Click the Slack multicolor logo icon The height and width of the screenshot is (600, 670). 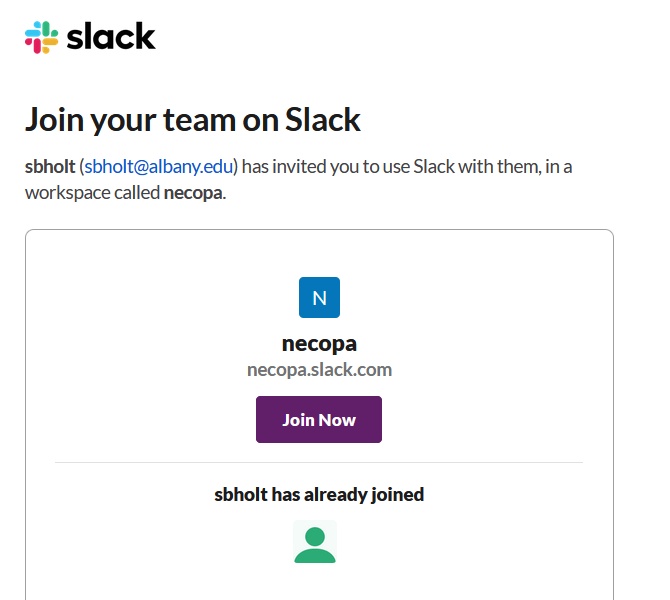[x=41, y=38]
